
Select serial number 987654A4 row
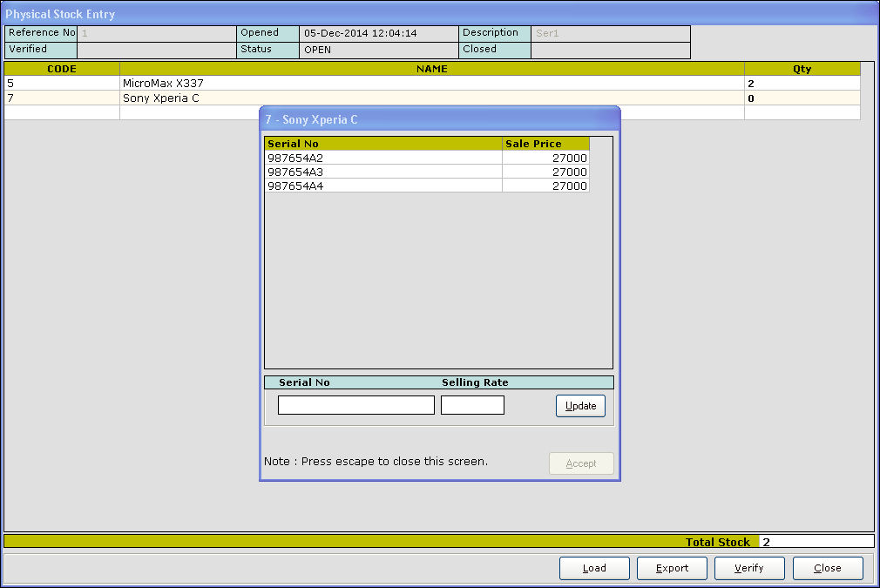tap(427, 186)
